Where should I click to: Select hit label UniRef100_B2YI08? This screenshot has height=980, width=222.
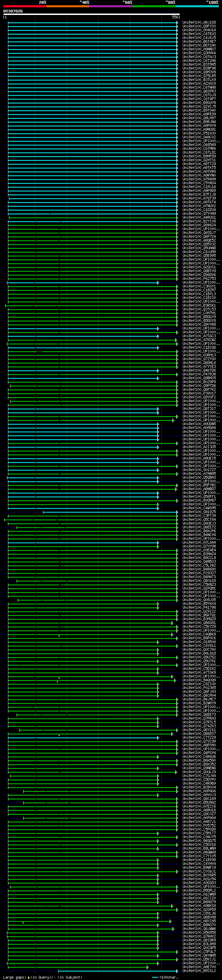199,221
